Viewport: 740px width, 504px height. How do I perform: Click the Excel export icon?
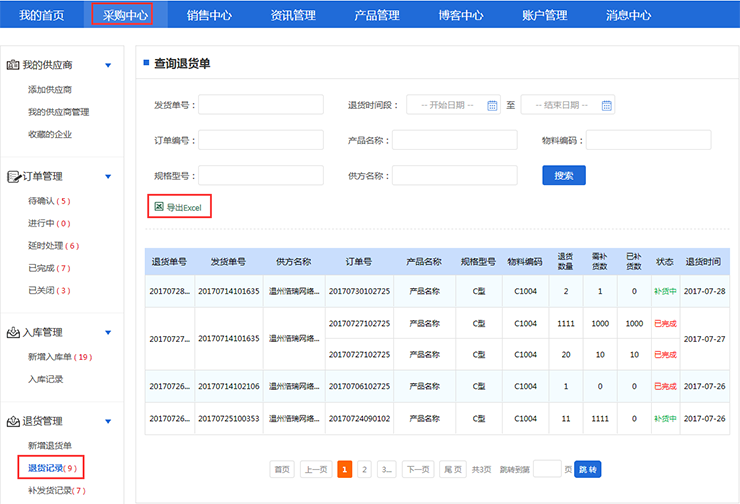[x=159, y=207]
